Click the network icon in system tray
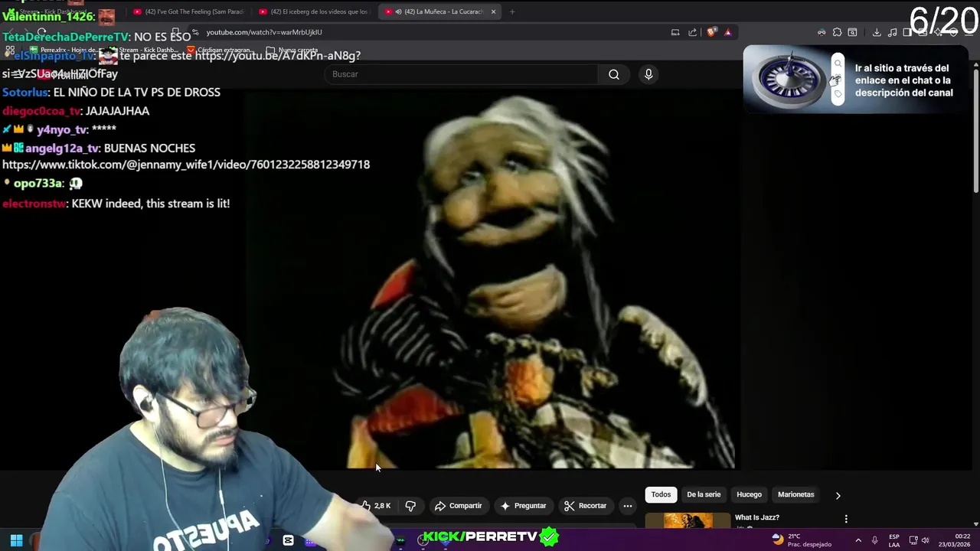This screenshot has height=551, width=980. (x=913, y=540)
